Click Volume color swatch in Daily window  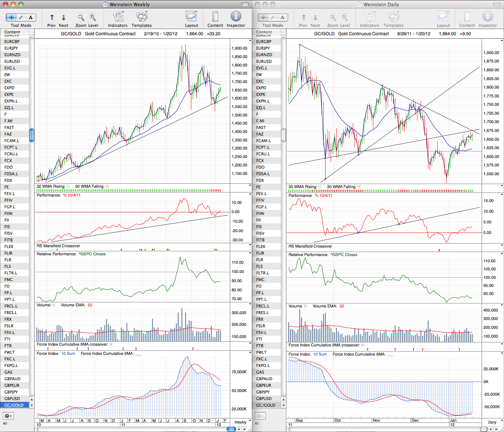point(305,306)
